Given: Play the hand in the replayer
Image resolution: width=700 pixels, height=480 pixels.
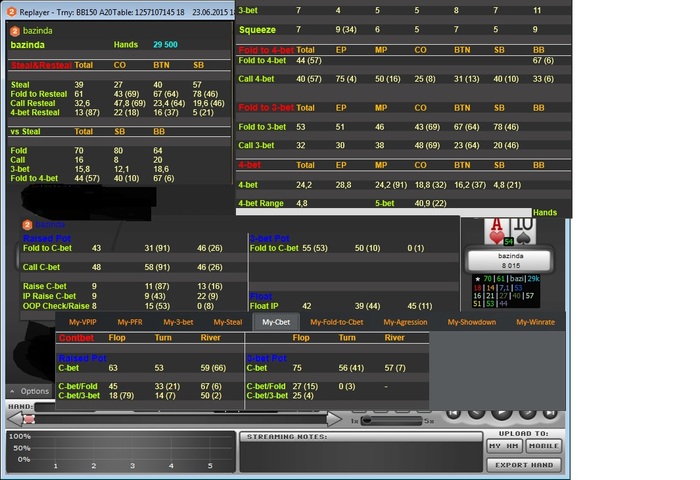Looking at the screenshot, I should pos(501,413).
